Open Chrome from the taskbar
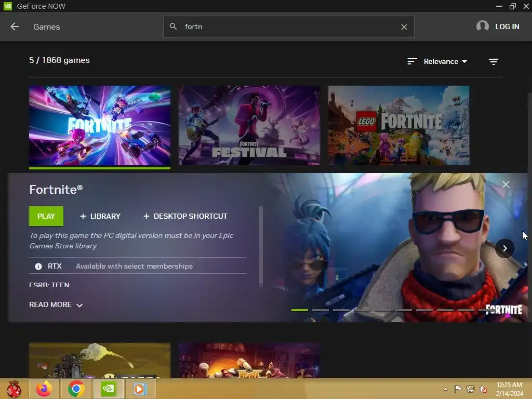Image resolution: width=532 pixels, height=399 pixels. (x=76, y=389)
